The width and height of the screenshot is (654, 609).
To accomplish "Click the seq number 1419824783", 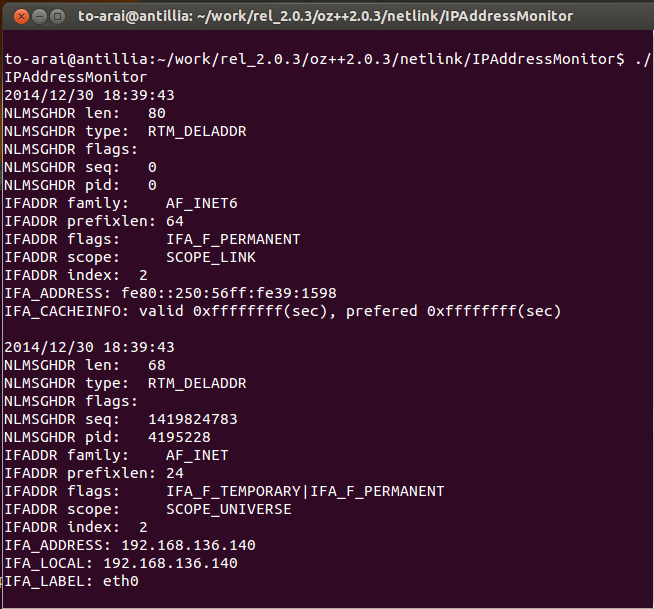I will coord(193,419).
